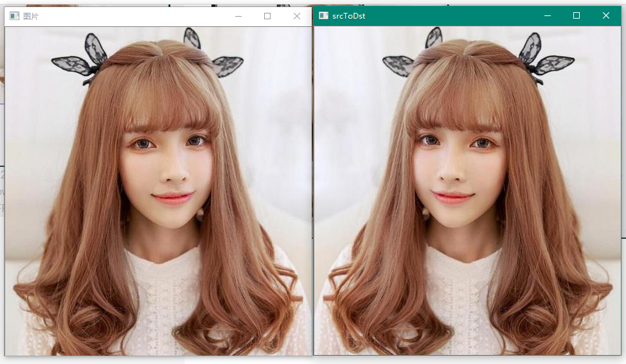This screenshot has width=626, height=364.
Task: Maximize the srcToDst window
Action: pos(577,15)
